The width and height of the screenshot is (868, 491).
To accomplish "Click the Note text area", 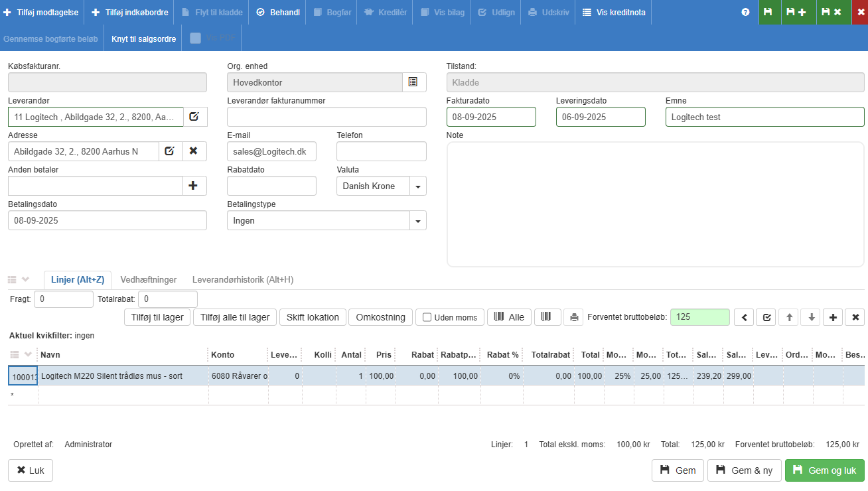I will (x=656, y=204).
